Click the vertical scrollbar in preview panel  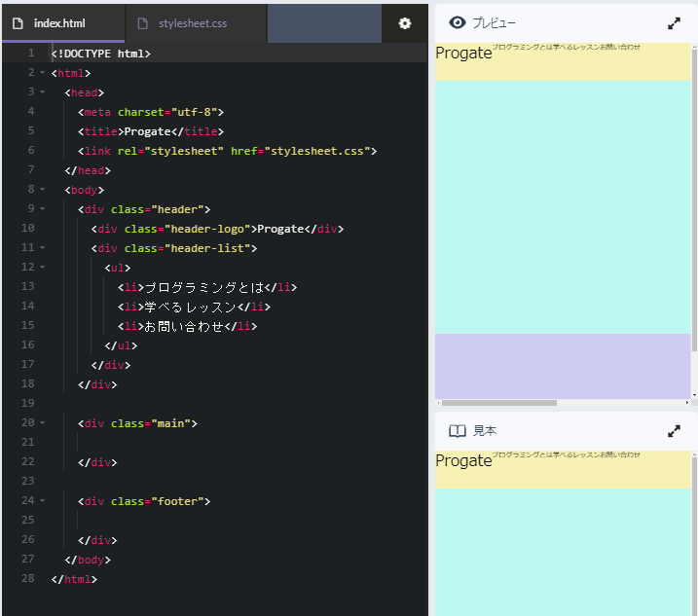coord(694,199)
